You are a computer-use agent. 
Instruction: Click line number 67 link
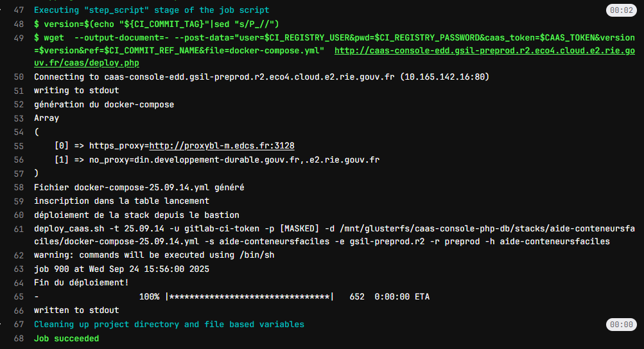19,325
